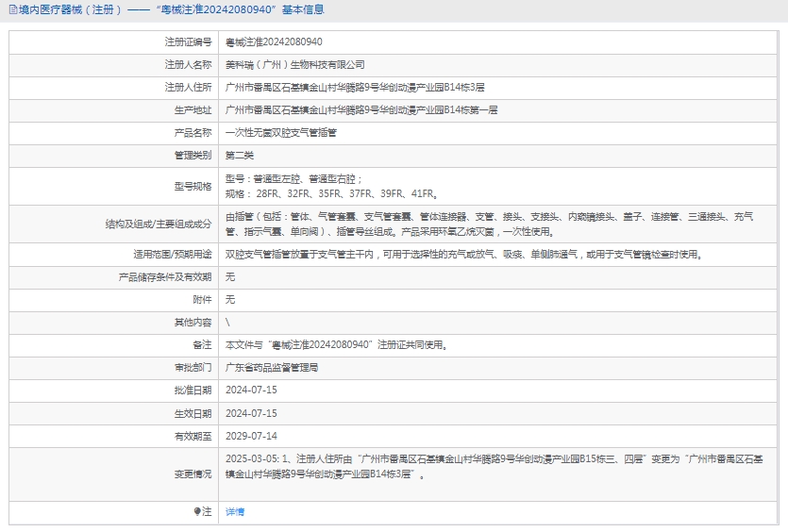Screen dimensions: 788x532
Task: Click the 结构及组成 description text
Action: (489, 224)
